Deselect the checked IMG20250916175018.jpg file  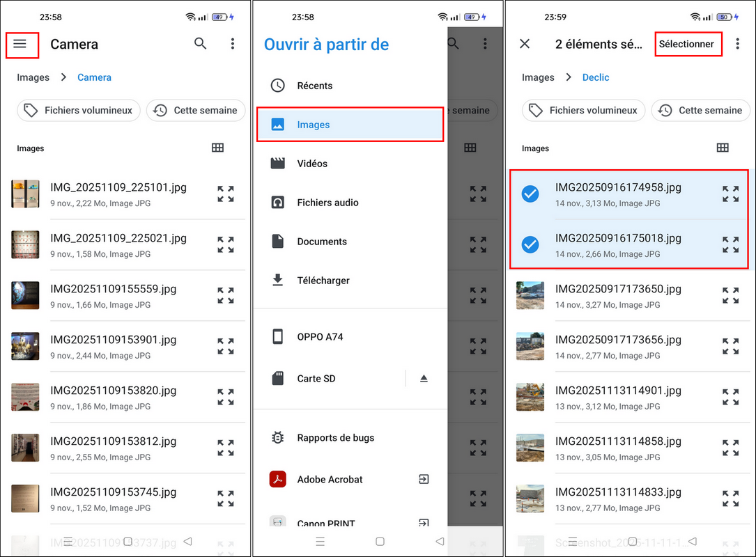(530, 245)
